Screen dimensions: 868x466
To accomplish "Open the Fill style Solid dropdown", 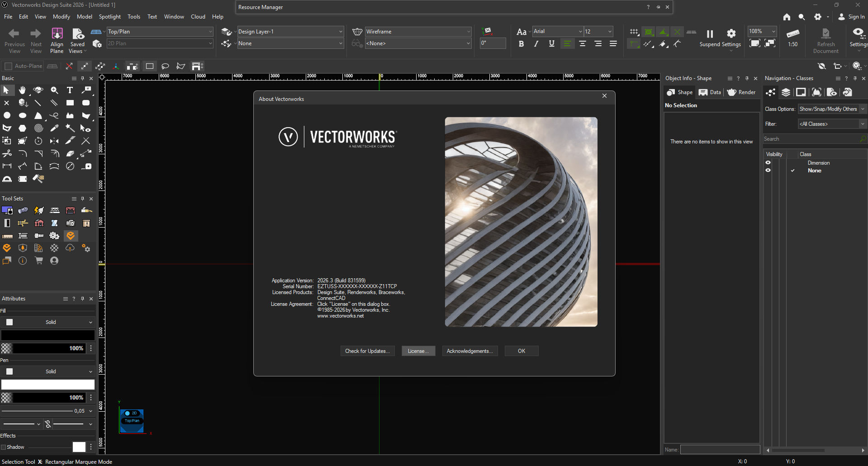I will point(48,322).
